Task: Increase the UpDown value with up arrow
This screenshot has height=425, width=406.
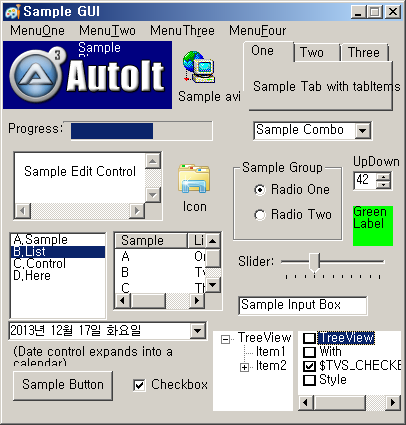Action: [384, 177]
